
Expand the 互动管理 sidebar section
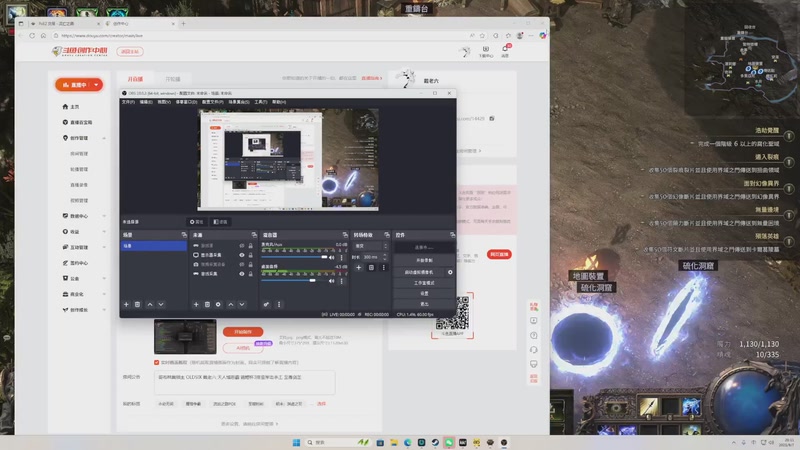pyautogui.click(x=104, y=247)
